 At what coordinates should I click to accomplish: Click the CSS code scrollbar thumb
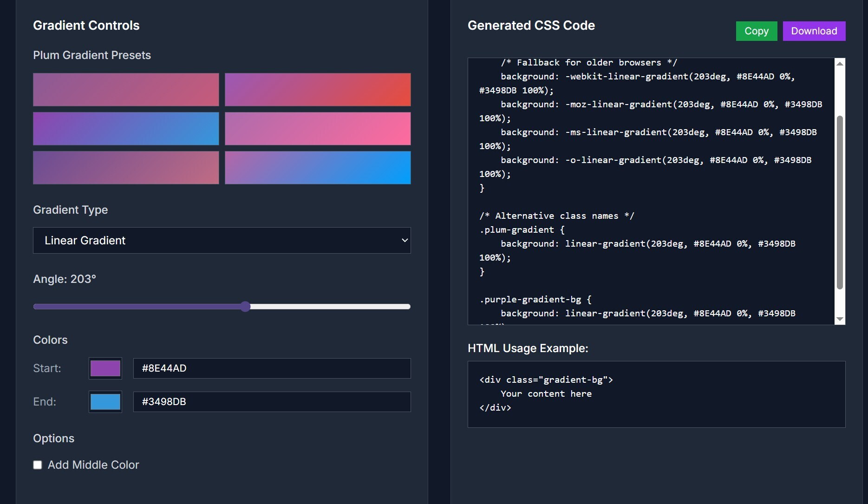click(x=839, y=202)
